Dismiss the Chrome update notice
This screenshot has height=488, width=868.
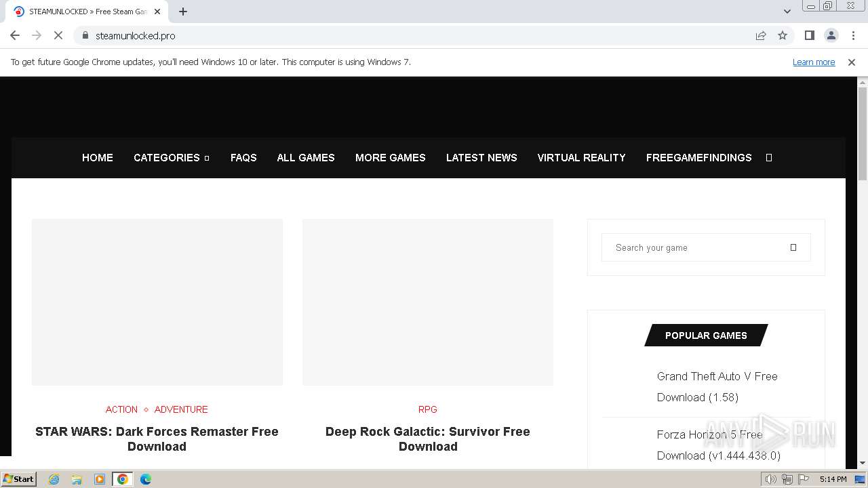(852, 62)
